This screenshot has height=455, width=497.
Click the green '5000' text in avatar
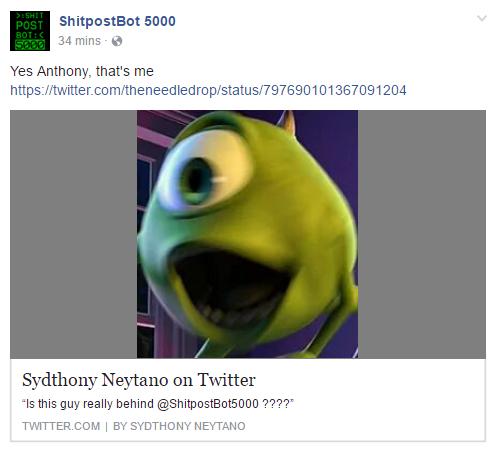click(x=30, y=45)
